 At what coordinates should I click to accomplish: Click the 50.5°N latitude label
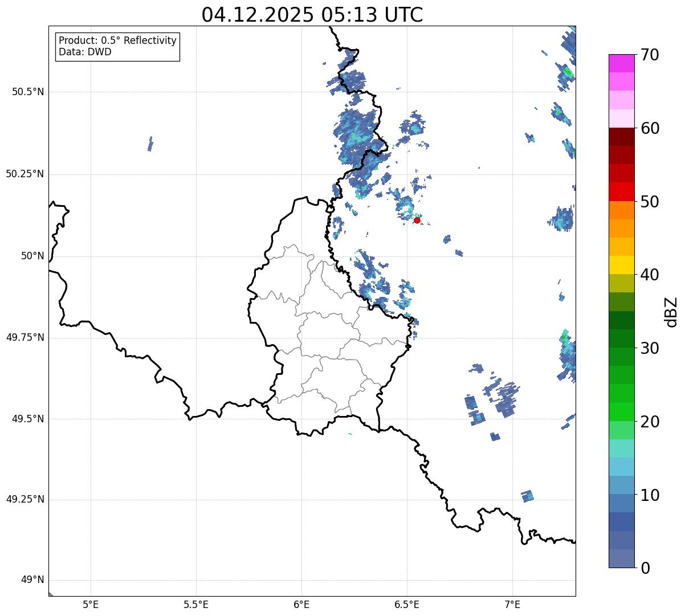pyautogui.click(x=28, y=92)
